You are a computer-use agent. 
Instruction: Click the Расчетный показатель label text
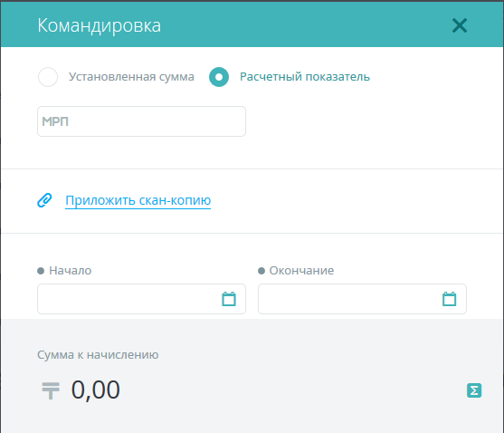point(305,77)
